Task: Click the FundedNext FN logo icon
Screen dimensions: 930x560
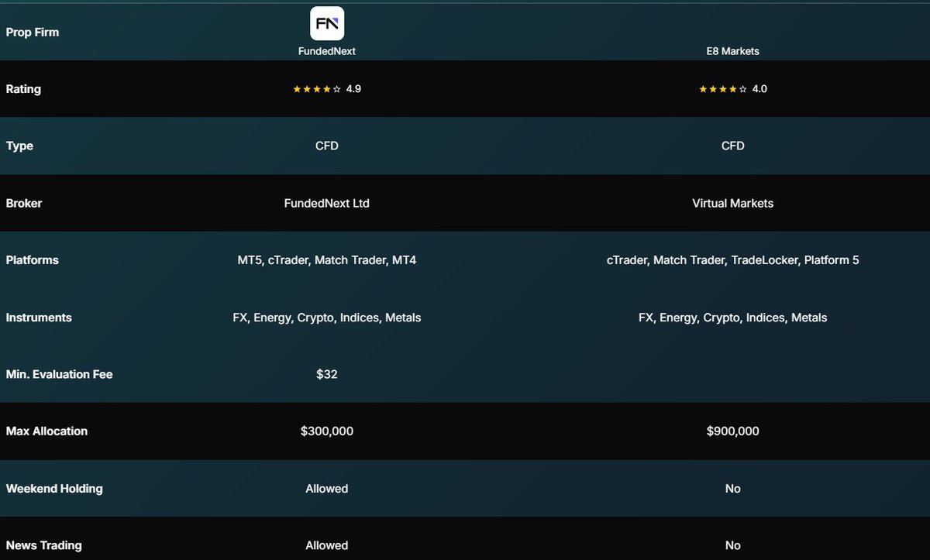Action: 327,23
